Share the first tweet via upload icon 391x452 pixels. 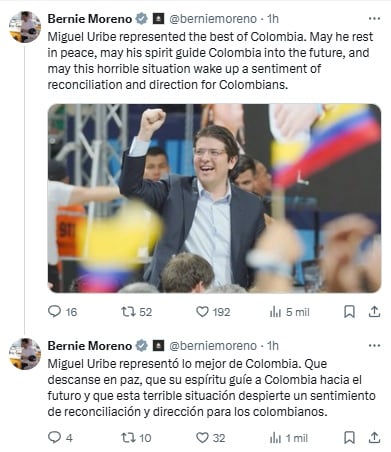[374, 311]
